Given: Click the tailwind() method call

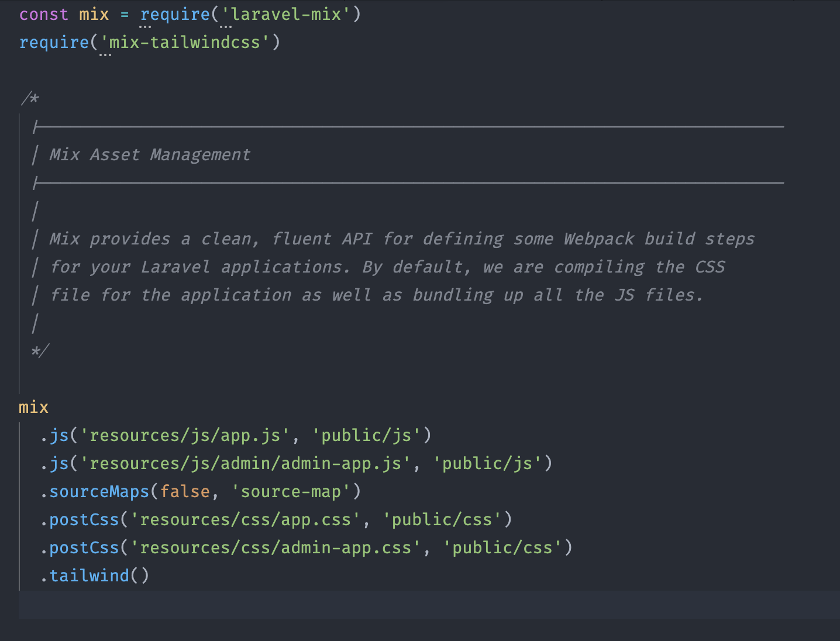Looking at the screenshot, I should tap(99, 575).
